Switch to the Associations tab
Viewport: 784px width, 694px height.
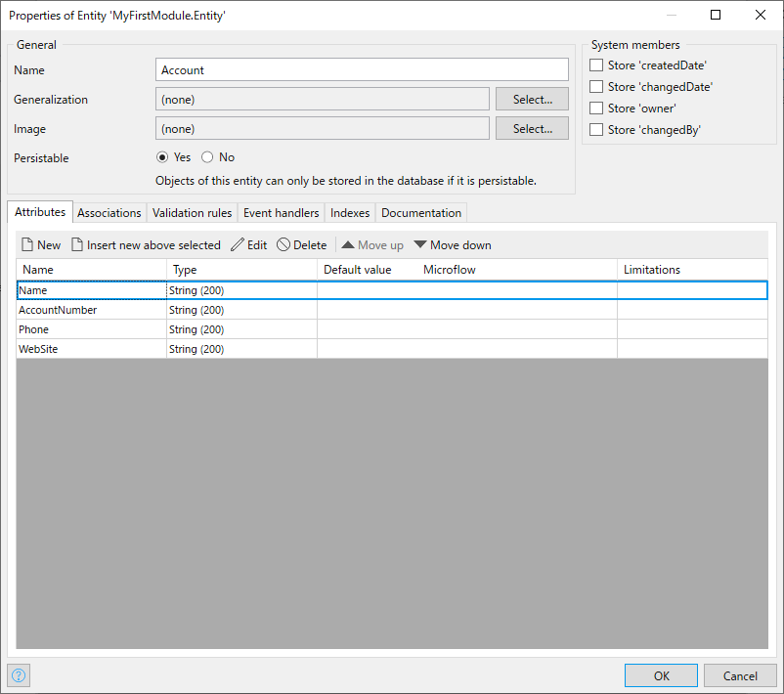[109, 213]
